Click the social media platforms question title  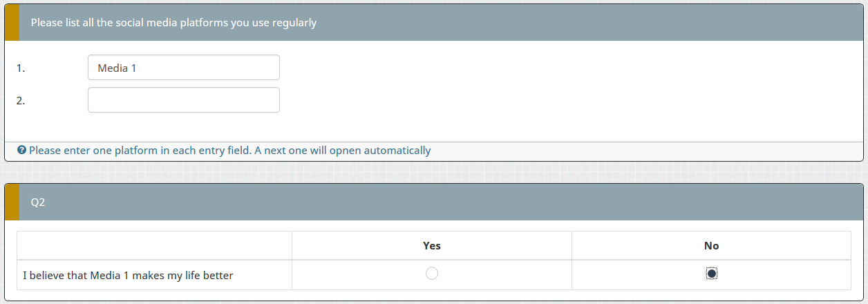[173, 23]
